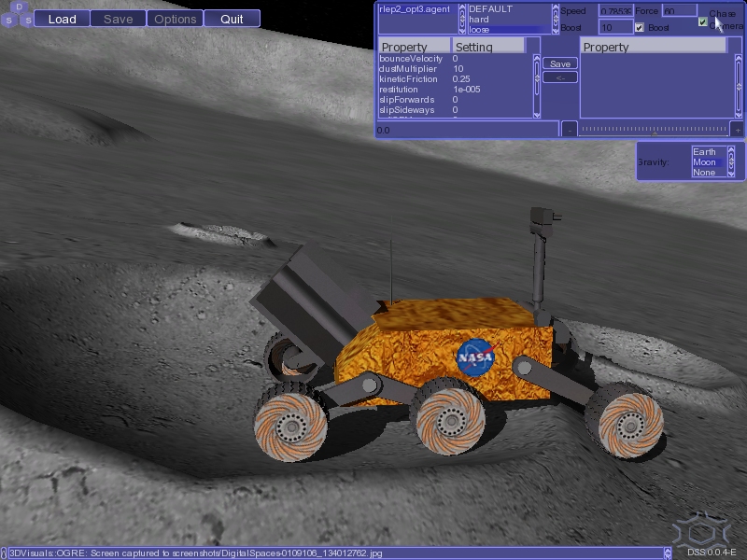This screenshot has height=560, width=747.
Task: Click gravity list scroll-down arrow
Action: [731, 174]
